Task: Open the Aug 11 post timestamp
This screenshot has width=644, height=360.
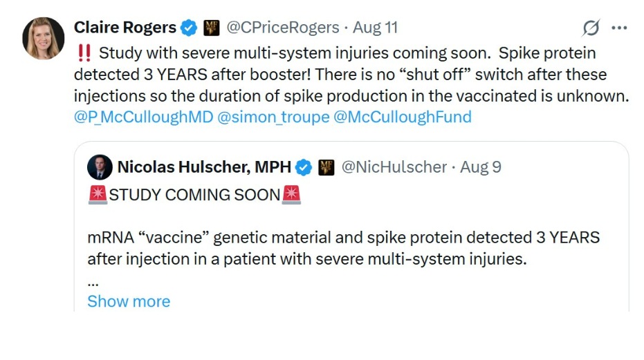Action: tap(375, 28)
